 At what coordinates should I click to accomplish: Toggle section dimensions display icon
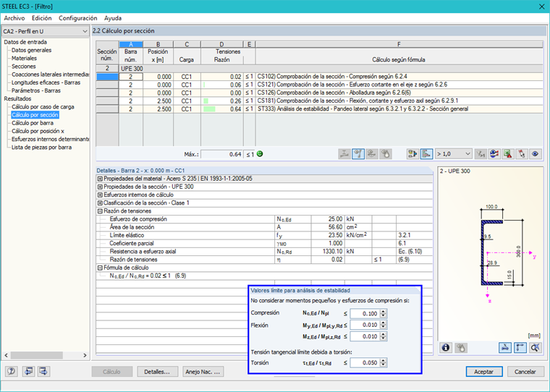(504, 347)
